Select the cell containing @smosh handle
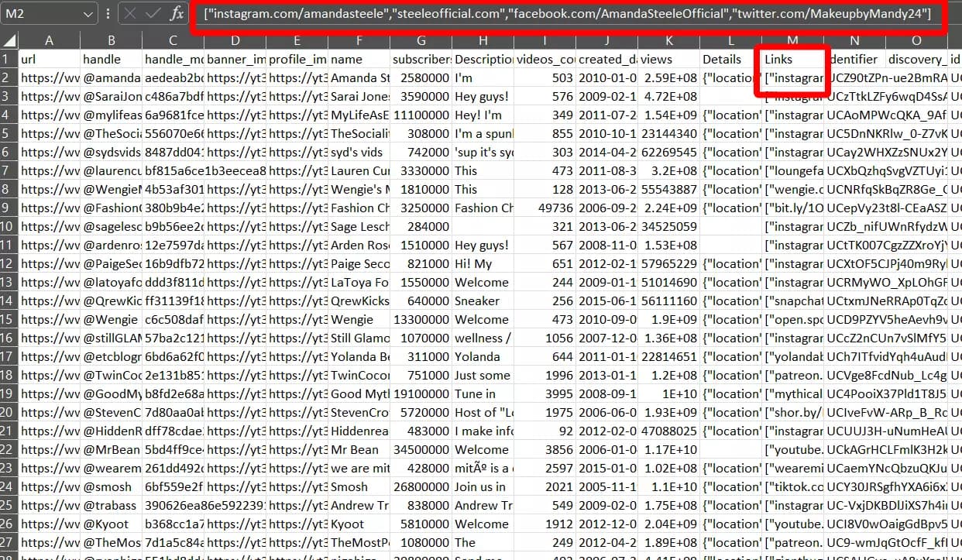Viewport: 962px width, 560px height. (111, 486)
